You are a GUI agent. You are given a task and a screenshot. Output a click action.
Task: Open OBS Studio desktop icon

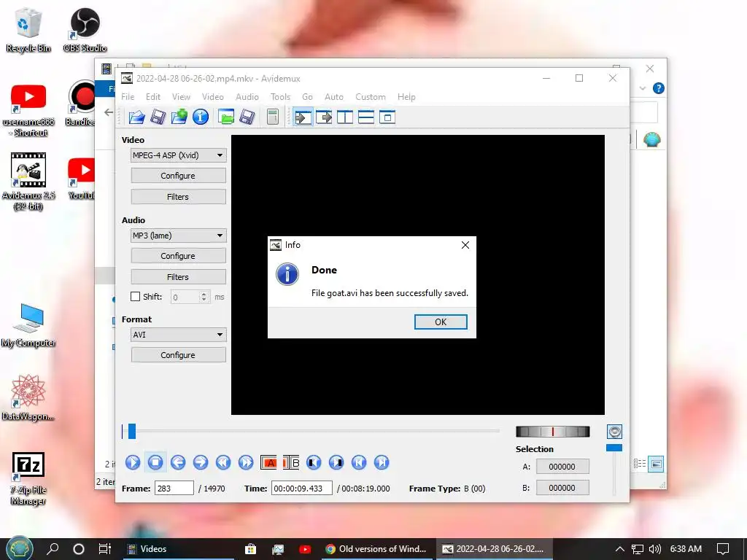coord(85,29)
